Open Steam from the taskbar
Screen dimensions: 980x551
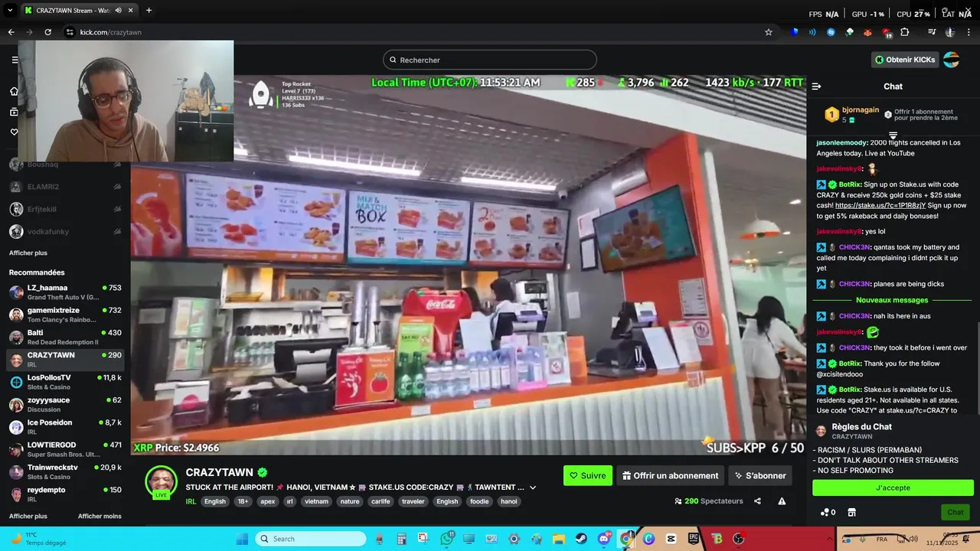pos(580,539)
